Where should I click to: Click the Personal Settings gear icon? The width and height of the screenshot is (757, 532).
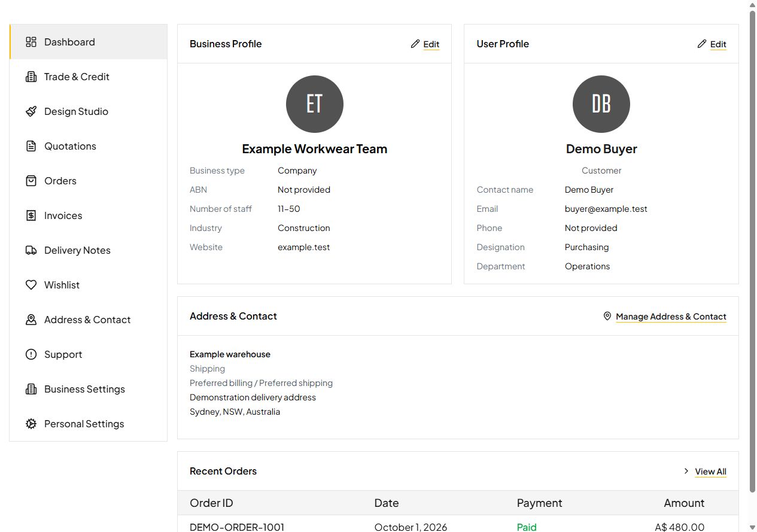coord(31,424)
